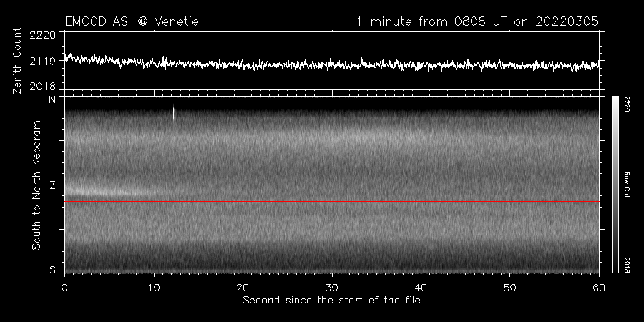Click the bright white streak near 12 seconds
The height and width of the screenshot is (322, 644).
pos(174,112)
